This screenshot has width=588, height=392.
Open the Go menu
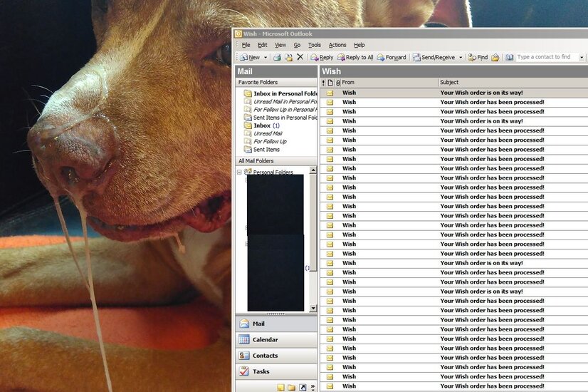point(297,45)
